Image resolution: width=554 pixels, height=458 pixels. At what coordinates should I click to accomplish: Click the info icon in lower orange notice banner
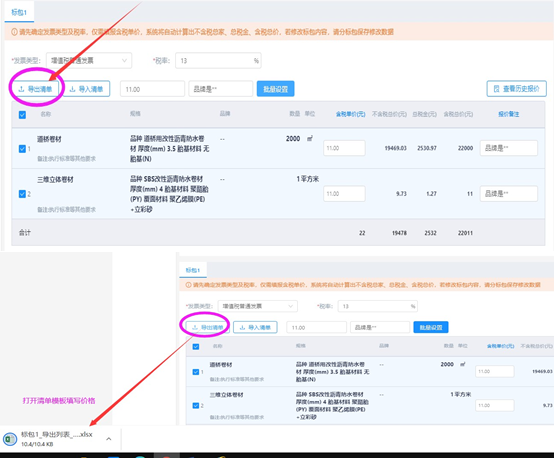click(188, 285)
